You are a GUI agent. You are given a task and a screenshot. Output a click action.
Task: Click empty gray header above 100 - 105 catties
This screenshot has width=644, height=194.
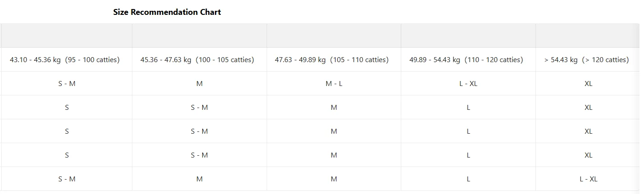click(x=200, y=36)
